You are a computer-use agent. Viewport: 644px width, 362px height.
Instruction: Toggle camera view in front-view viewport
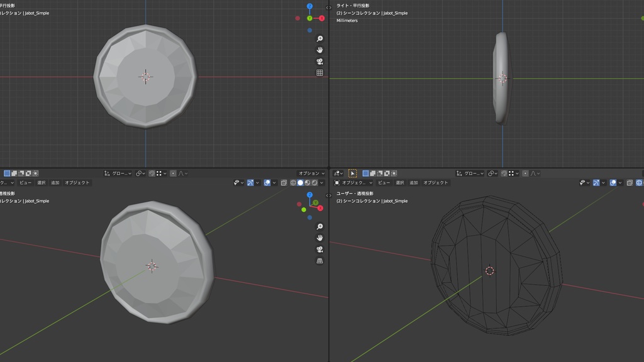319,62
